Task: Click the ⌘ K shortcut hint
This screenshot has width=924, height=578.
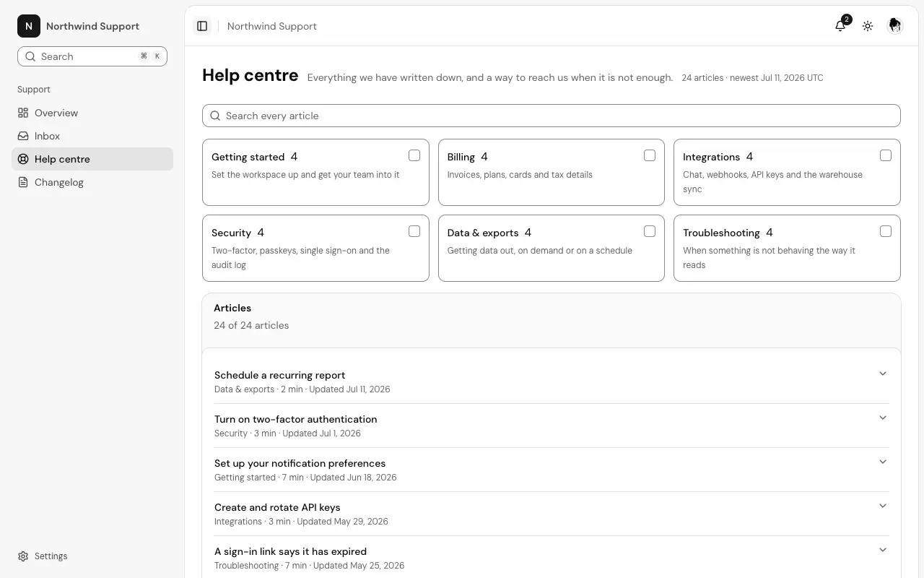Action: 150,56
